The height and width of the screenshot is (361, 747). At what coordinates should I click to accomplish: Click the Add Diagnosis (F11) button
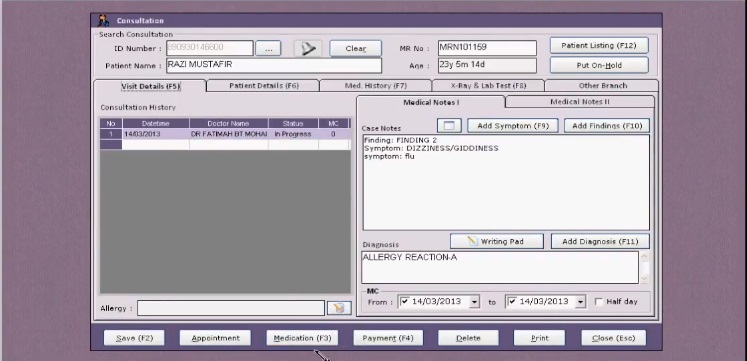600,241
